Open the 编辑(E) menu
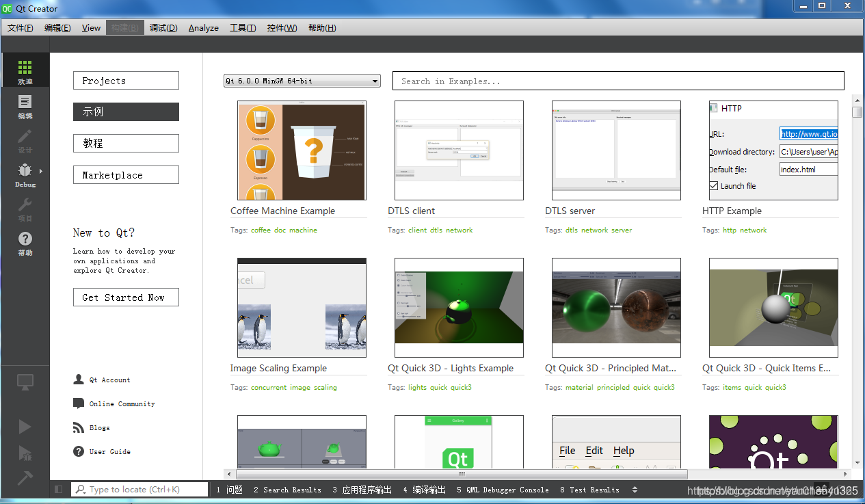The width and height of the screenshot is (865, 504). click(x=57, y=28)
